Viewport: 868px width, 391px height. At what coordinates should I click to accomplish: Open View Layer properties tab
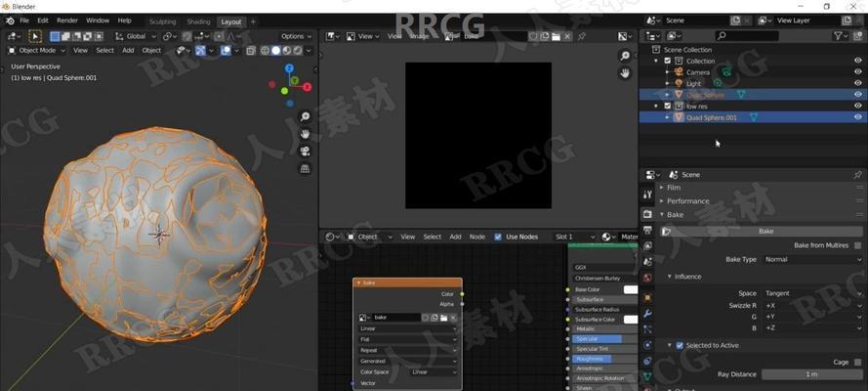[x=647, y=245]
